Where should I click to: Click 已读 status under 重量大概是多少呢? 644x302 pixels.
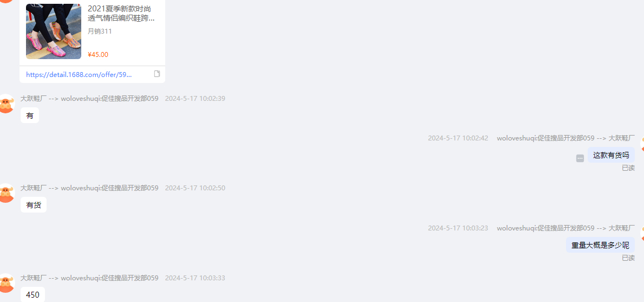point(628,258)
